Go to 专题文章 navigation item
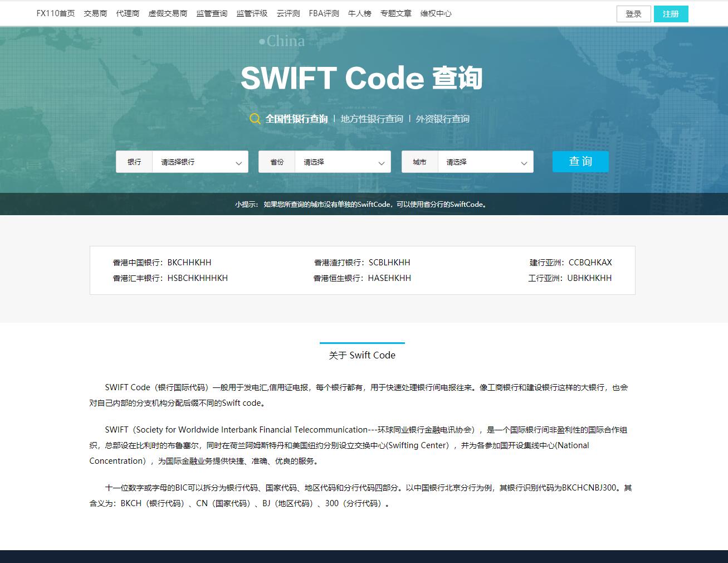 coord(395,13)
